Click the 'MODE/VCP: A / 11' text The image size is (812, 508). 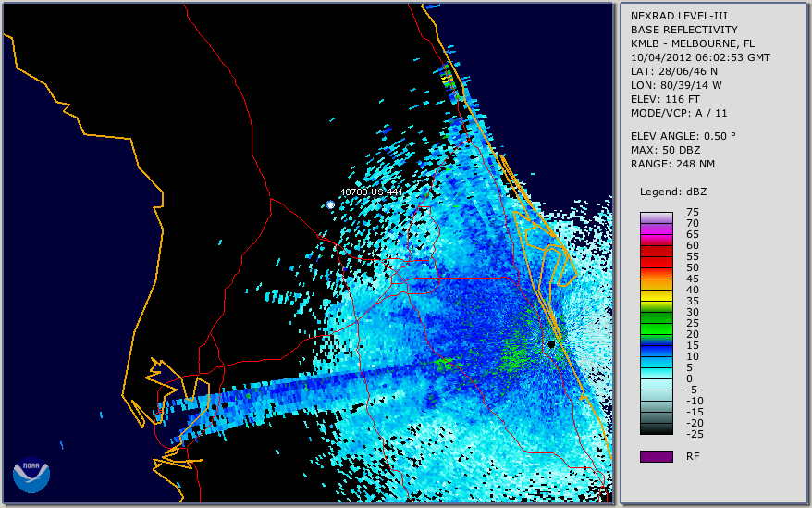tap(679, 113)
